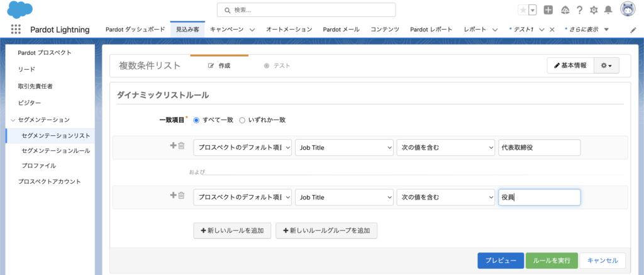Click the ルールを実行 button
The height and width of the screenshot is (275, 644).
click(552, 261)
